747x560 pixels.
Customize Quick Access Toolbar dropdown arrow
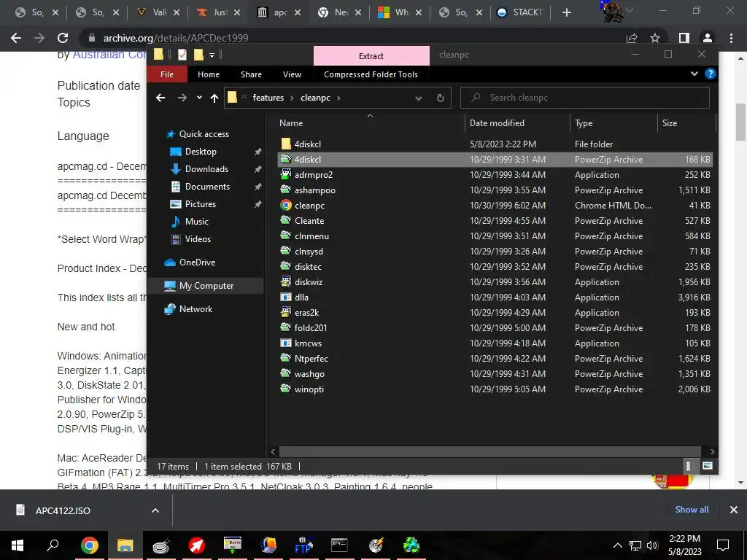tap(212, 55)
